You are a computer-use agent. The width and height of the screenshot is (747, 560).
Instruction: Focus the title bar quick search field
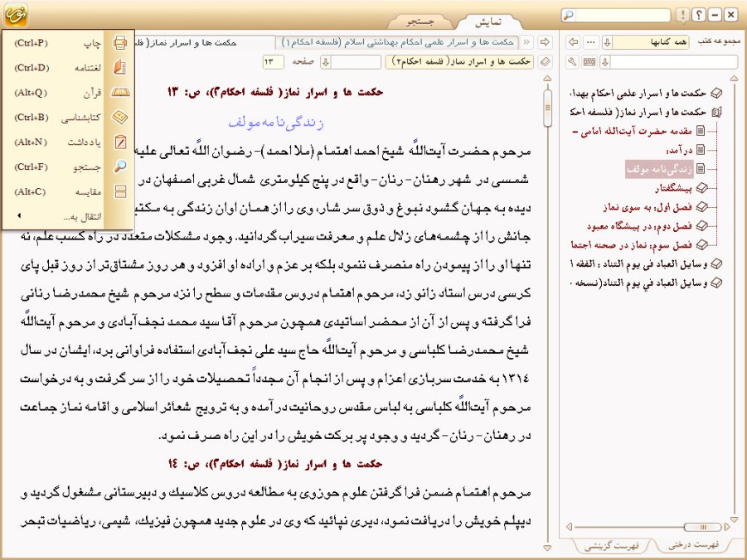623,15
